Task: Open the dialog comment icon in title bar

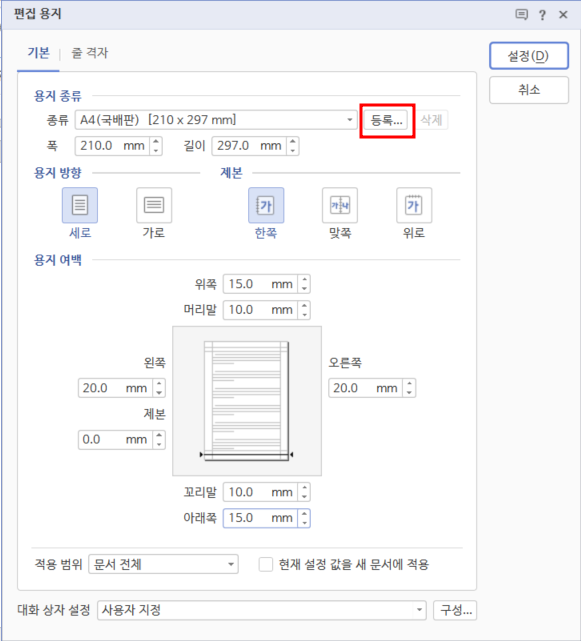Action: [x=521, y=15]
